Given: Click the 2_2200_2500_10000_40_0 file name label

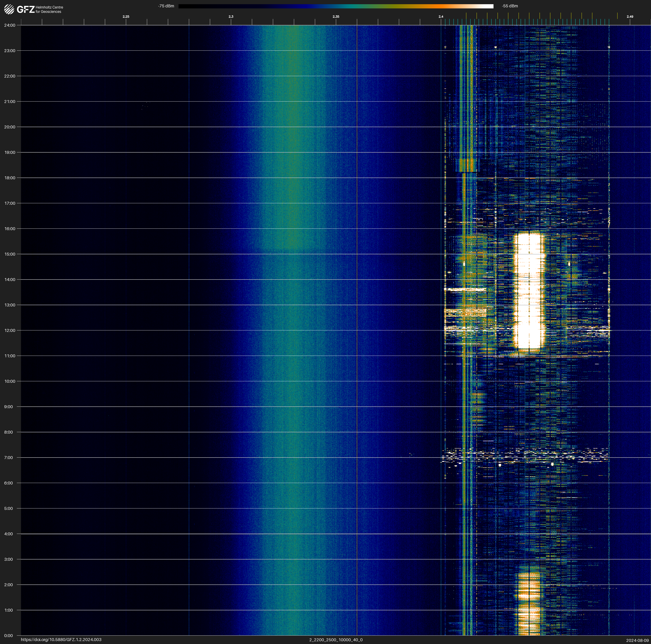Looking at the screenshot, I should (x=336, y=640).
